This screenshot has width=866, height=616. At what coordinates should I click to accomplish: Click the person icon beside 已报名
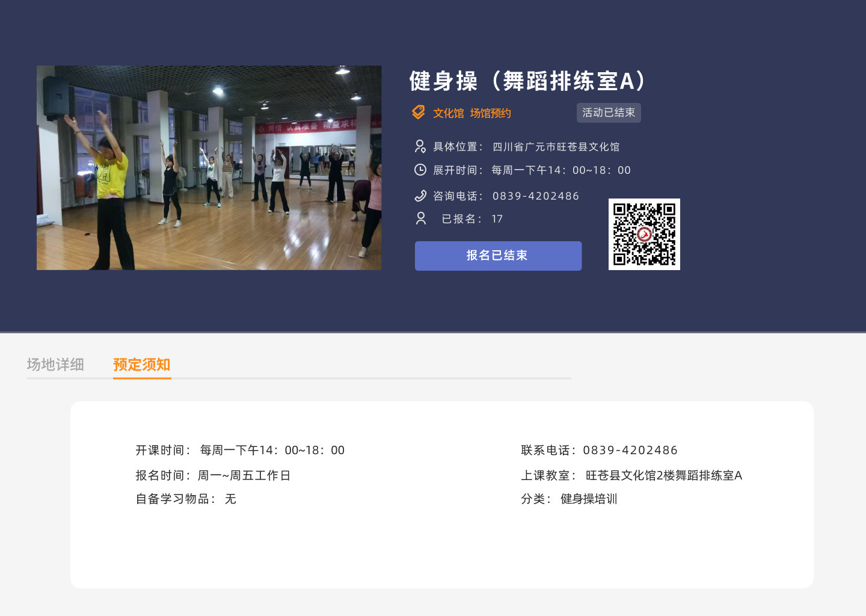tap(421, 218)
